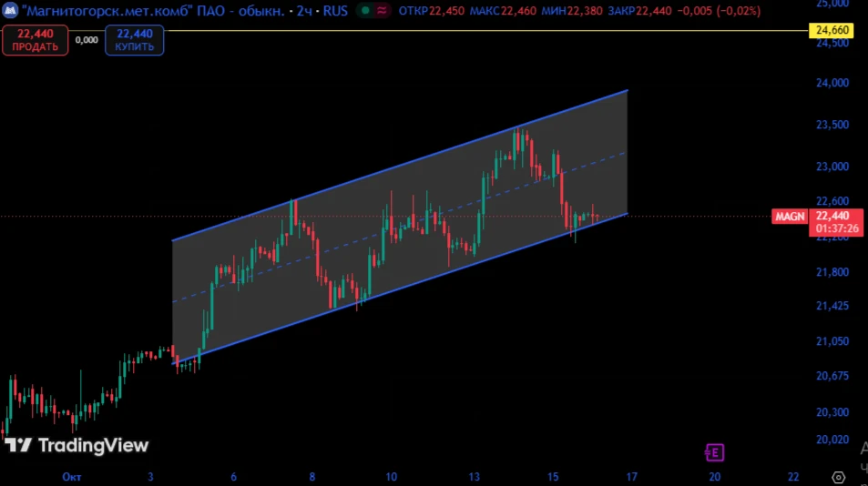The image size is (868, 486).
Task: Click the 21,050 price axis label
Action: [832, 341]
